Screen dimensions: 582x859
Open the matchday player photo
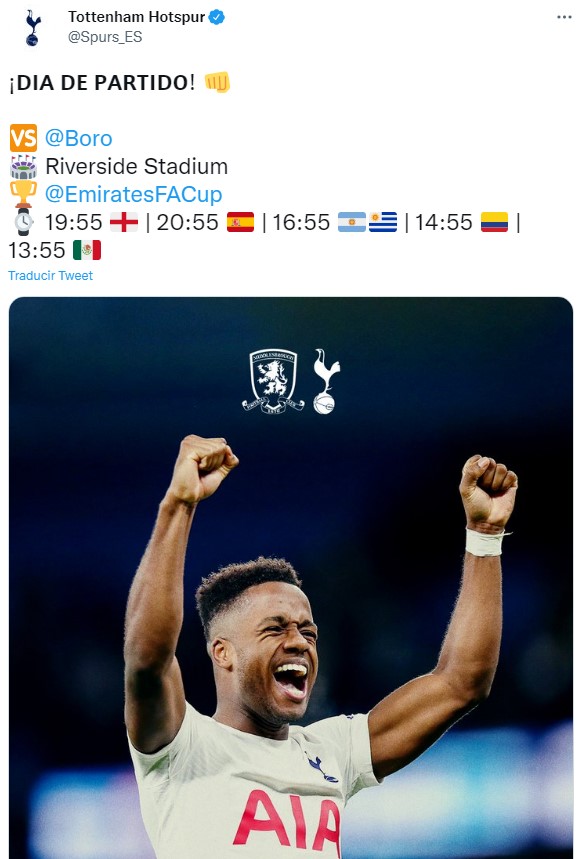(291, 578)
